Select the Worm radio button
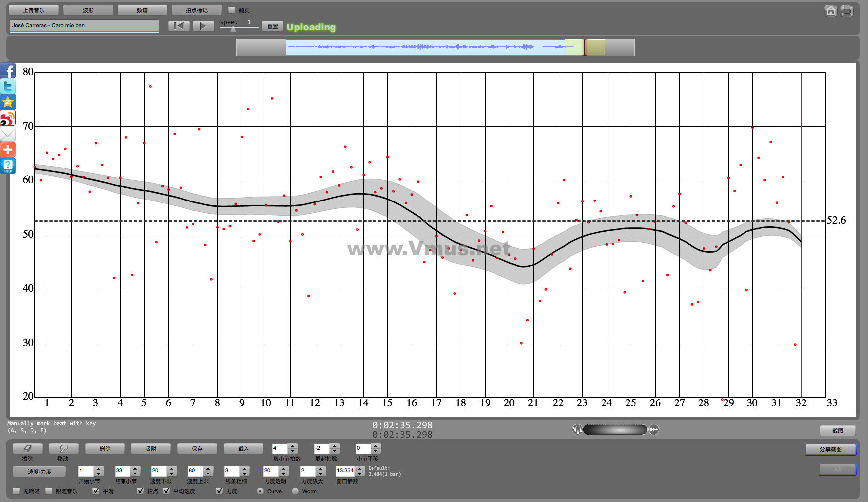The height and width of the screenshot is (502, 868). click(x=295, y=491)
